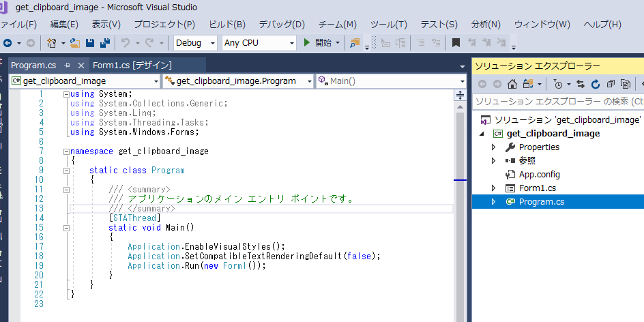Viewport: 644px width, 322px height.
Task: Collapse the namespace get_clipboard_image code block
Action: (65, 151)
